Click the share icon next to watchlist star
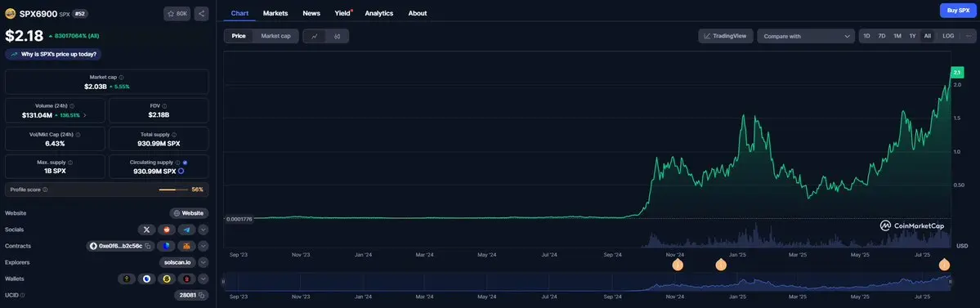 pos(201,13)
